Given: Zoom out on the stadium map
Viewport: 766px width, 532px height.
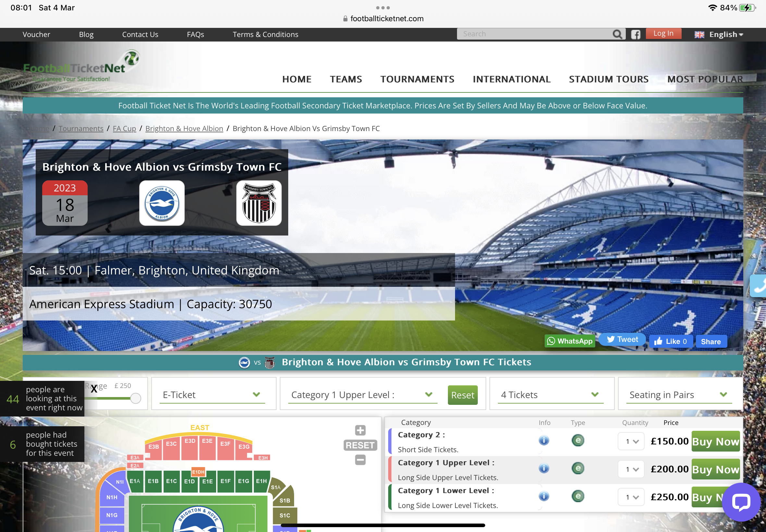Looking at the screenshot, I should [x=360, y=460].
